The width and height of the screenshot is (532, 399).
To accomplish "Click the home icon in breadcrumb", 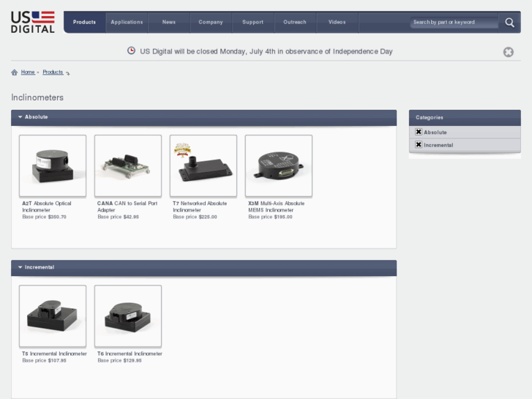I will tap(14, 72).
